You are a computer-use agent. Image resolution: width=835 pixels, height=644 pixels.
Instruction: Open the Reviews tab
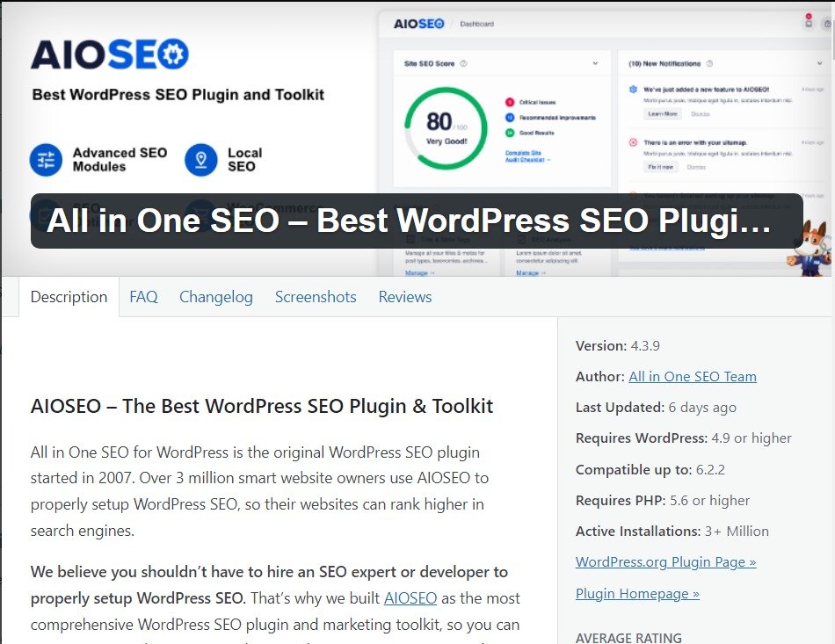click(405, 297)
